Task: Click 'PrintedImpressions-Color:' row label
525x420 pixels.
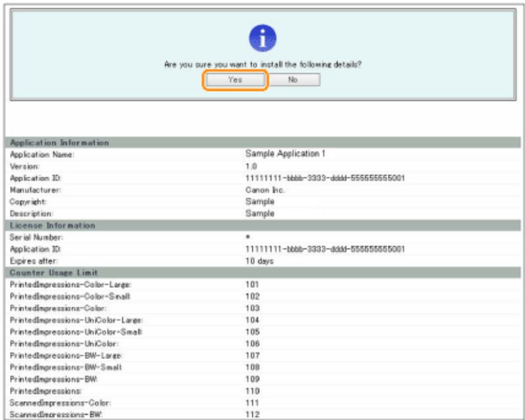Action: [58, 308]
